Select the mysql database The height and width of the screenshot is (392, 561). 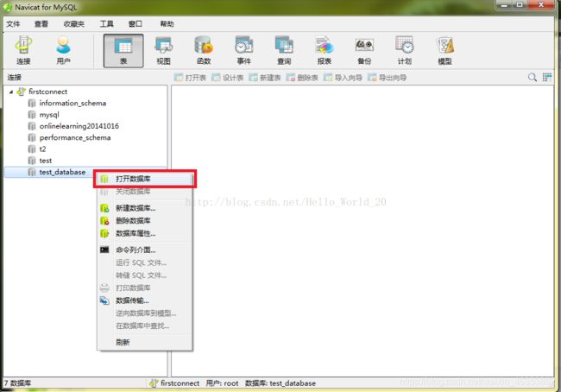[49, 115]
